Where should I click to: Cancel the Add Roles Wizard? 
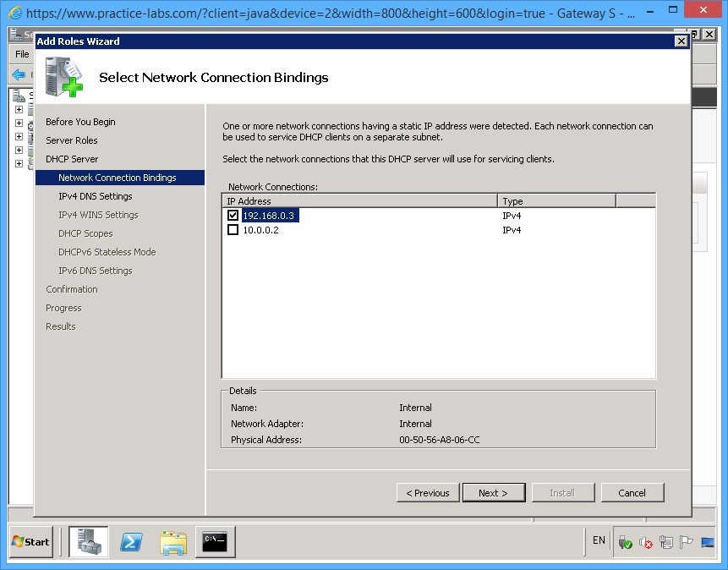tap(632, 492)
